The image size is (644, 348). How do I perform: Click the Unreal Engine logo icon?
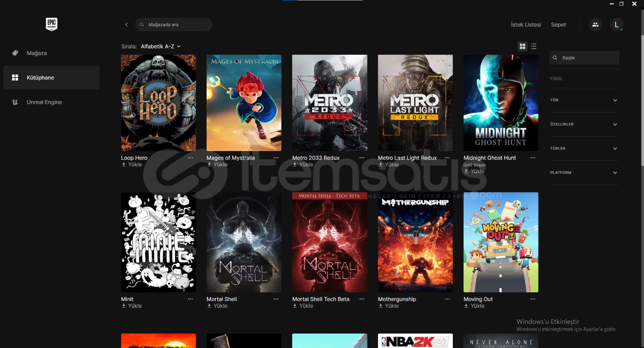pyautogui.click(x=15, y=102)
